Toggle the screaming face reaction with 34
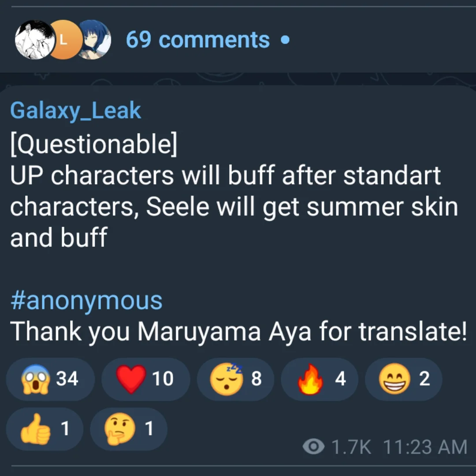The image size is (476, 476). pos(50,379)
